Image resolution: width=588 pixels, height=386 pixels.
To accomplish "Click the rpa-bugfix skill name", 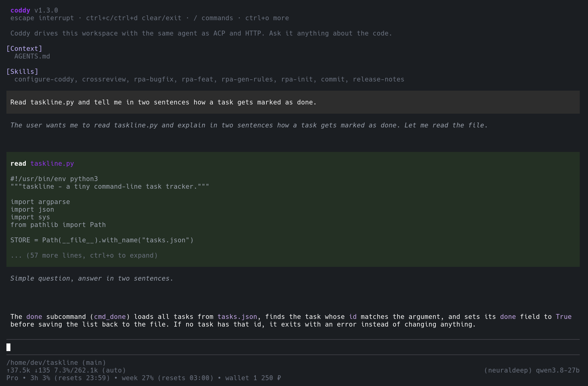I will (x=154, y=79).
